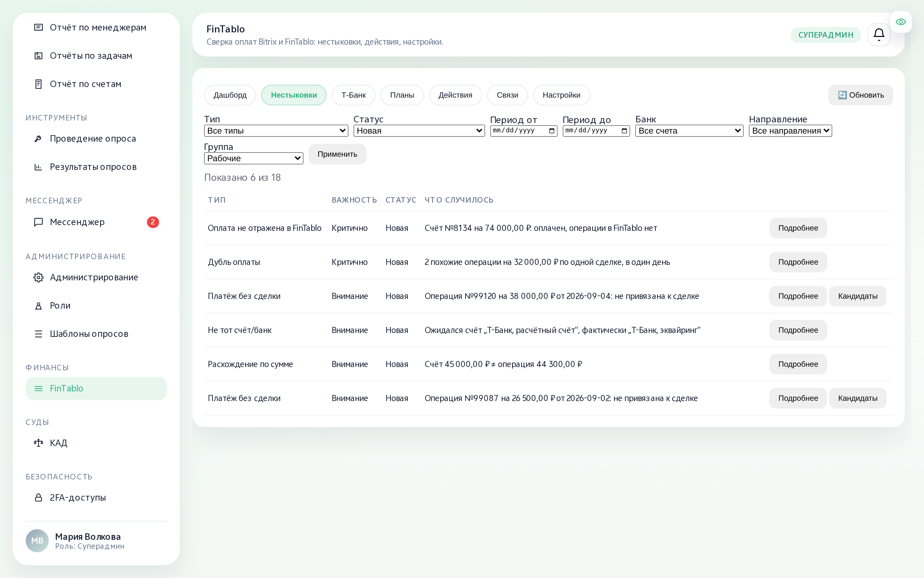Open Отчёты по задачам sidebar icon

[38, 56]
